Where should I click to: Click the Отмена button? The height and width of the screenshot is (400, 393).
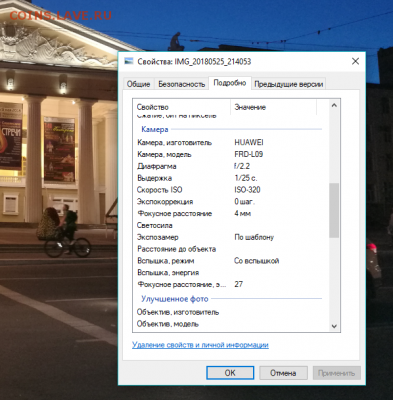283,373
